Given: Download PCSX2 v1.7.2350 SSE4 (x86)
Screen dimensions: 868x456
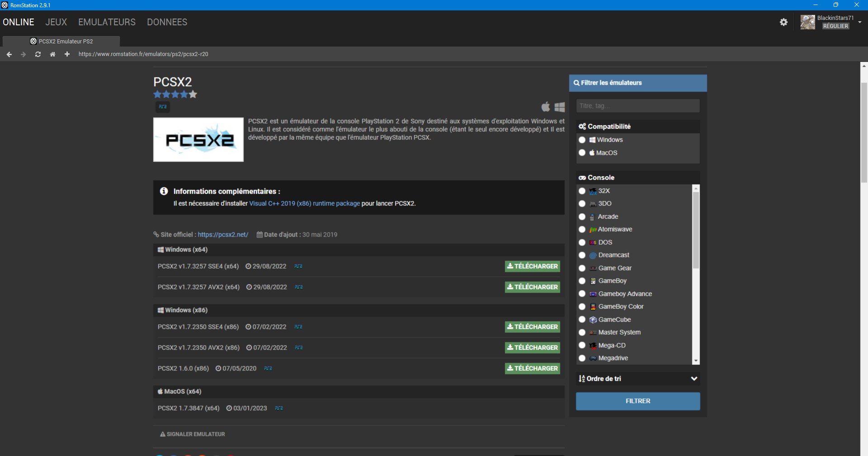Looking at the screenshot, I should 533,327.
